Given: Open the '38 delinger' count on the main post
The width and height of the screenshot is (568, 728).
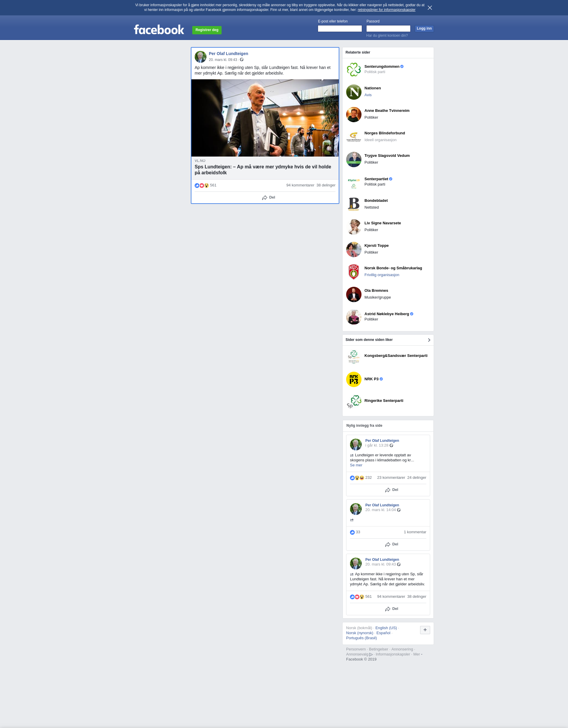Looking at the screenshot, I should pyautogui.click(x=326, y=185).
